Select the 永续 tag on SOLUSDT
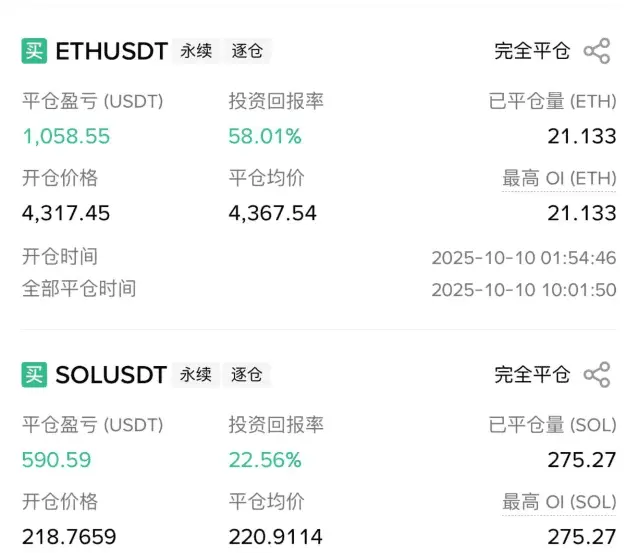Screen dimensions: 639x553 196,375
